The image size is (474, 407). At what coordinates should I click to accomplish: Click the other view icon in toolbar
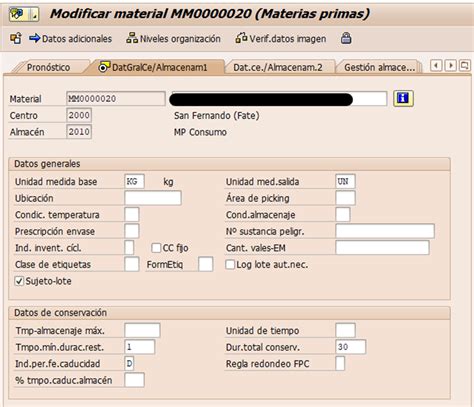[x=16, y=39]
